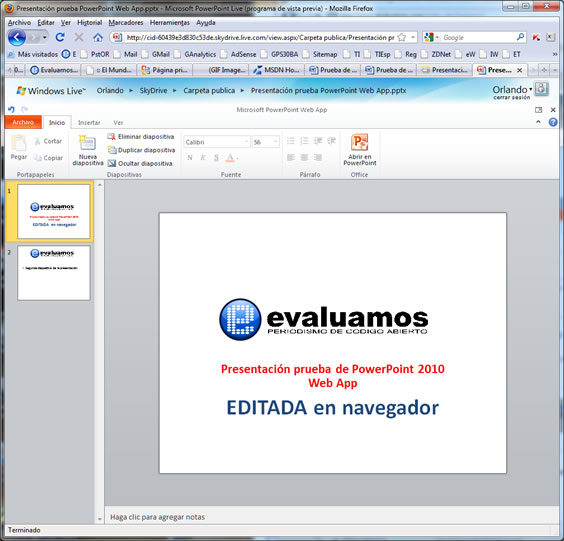Open the PowerPoint Web App help icon

(553, 122)
